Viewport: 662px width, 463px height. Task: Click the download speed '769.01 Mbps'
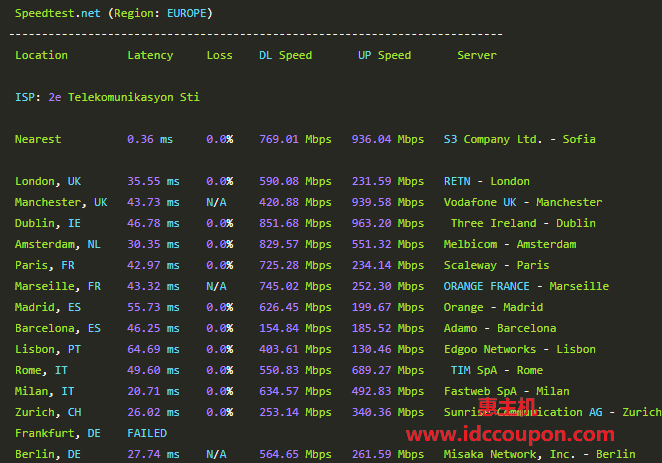pos(295,139)
